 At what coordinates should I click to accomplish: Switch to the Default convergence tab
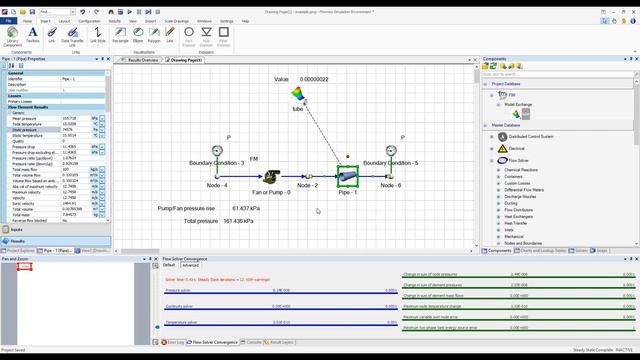[x=169, y=265]
